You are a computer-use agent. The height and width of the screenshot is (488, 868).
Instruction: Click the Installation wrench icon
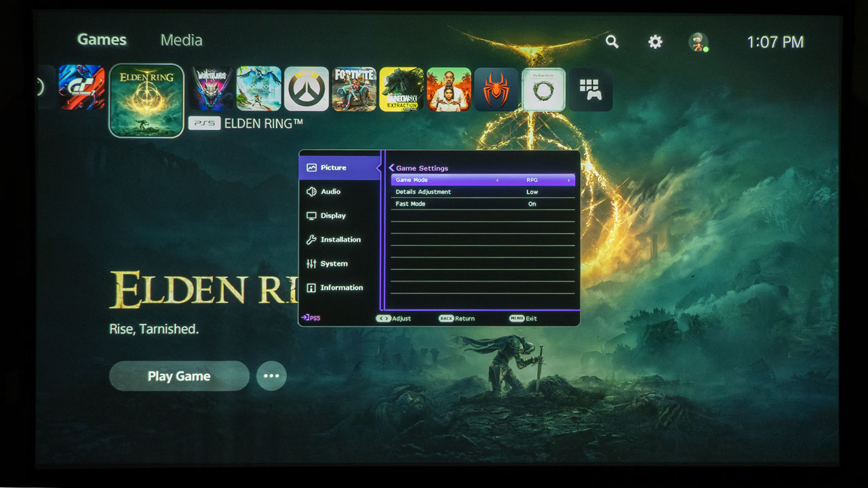click(x=311, y=240)
